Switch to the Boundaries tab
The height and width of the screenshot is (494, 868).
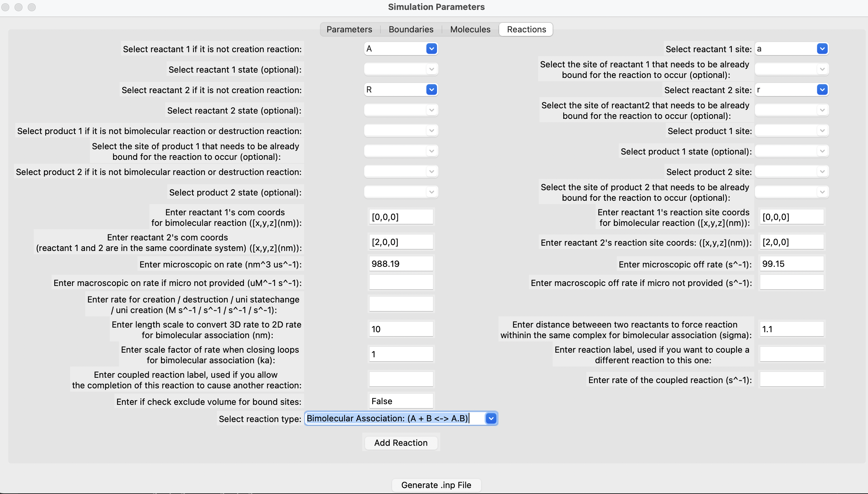[411, 29]
